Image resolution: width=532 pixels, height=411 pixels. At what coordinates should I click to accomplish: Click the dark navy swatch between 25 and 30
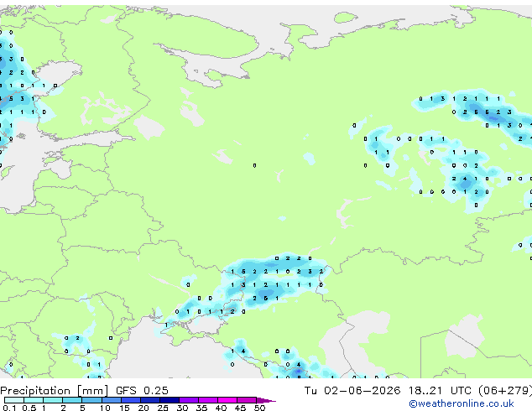(170, 400)
